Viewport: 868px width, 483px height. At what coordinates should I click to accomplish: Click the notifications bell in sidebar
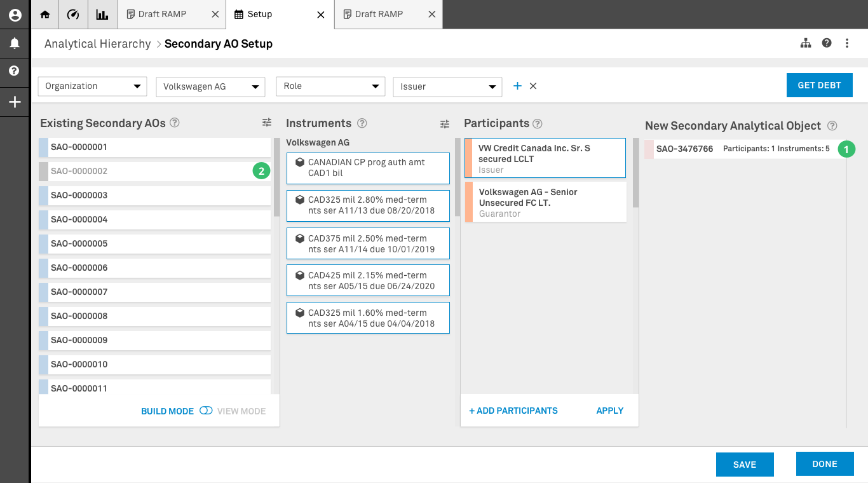click(15, 43)
